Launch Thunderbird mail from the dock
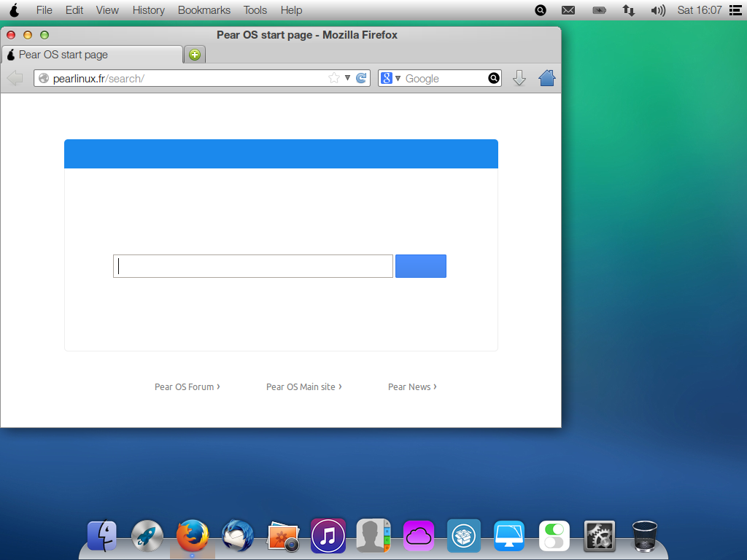Screen dimensions: 747x560 pos(238,536)
